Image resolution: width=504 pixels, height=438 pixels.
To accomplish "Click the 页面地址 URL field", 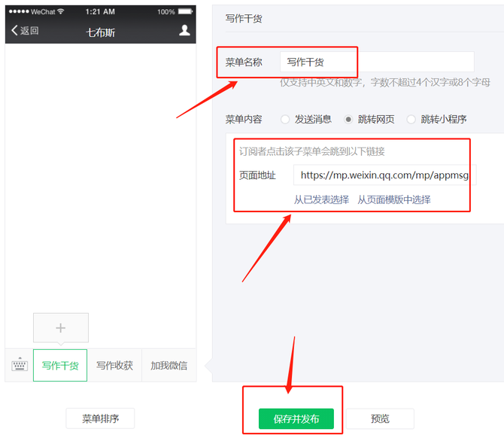I will 384,175.
